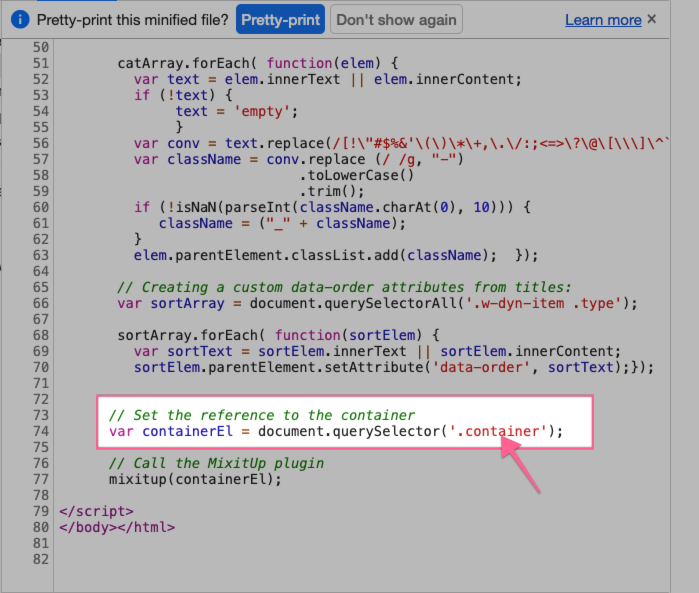
Task: Click line number 51 in gutter
Action: [x=41, y=63]
